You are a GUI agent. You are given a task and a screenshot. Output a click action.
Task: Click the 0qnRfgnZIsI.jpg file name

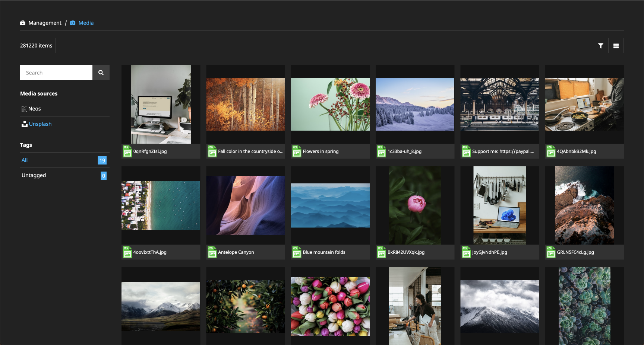click(150, 151)
